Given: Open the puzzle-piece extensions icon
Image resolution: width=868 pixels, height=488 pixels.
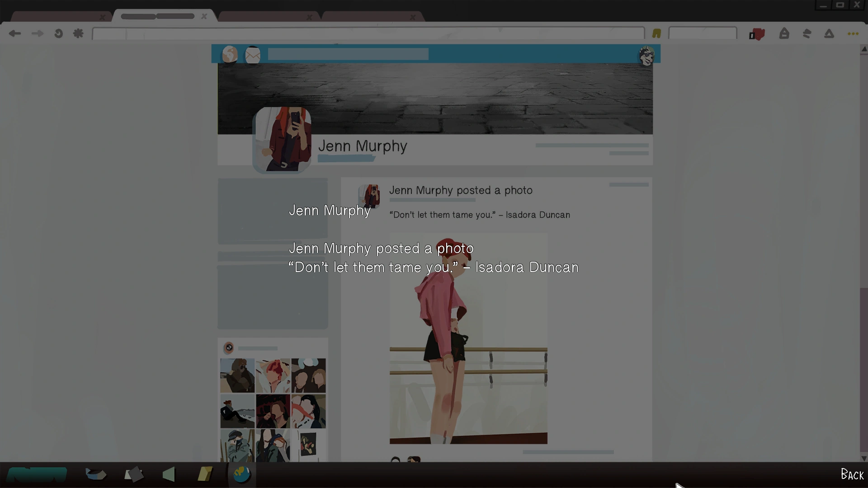Looking at the screenshot, I should (x=78, y=33).
